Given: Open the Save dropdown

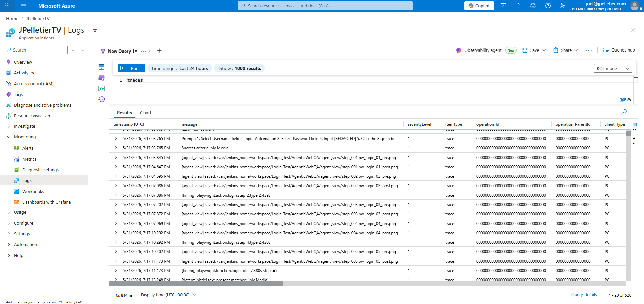Looking at the screenshot, I should coord(534,50).
